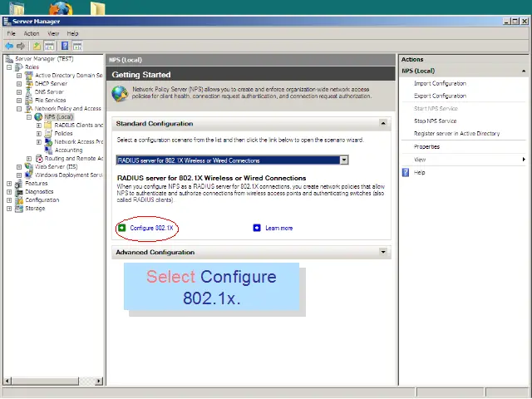Select File Services in the tree

[50, 100]
